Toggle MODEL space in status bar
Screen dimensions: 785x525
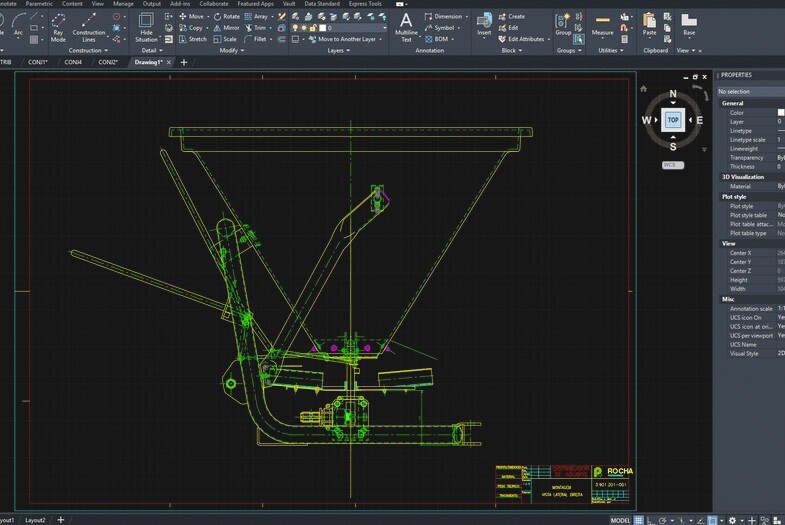coord(620,520)
